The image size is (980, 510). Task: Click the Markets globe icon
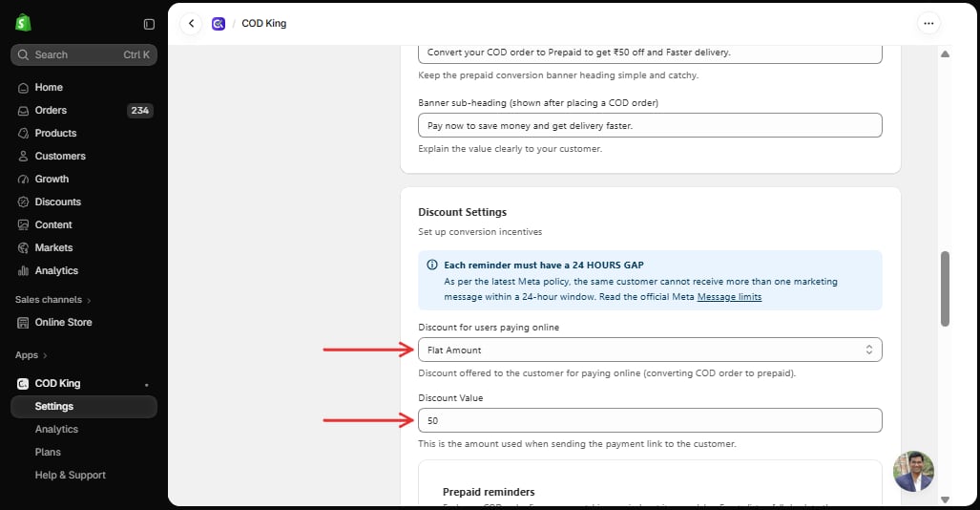point(23,247)
